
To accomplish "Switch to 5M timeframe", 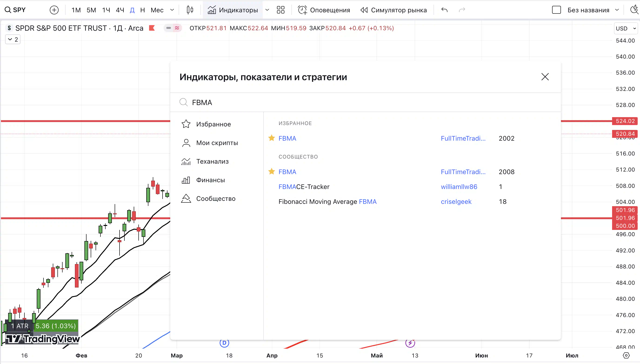I will (x=91, y=10).
